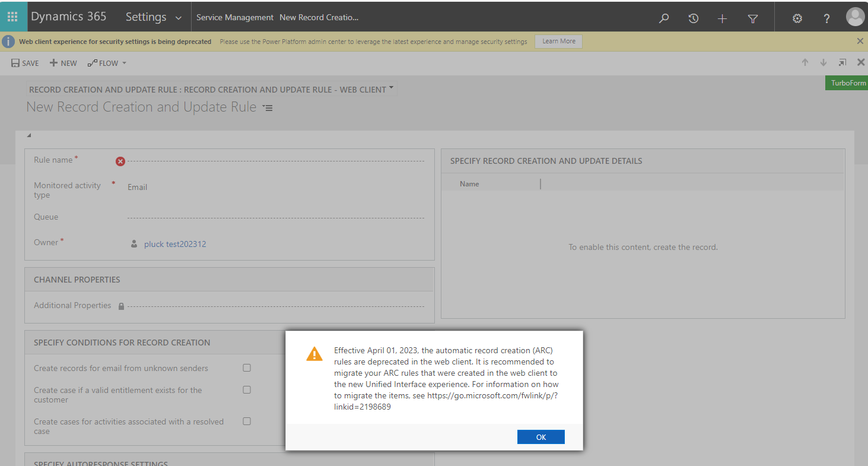The width and height of the screenshot is (868, 466).
Task: Click the help question mark icon
Action: (x=826, y=18)
